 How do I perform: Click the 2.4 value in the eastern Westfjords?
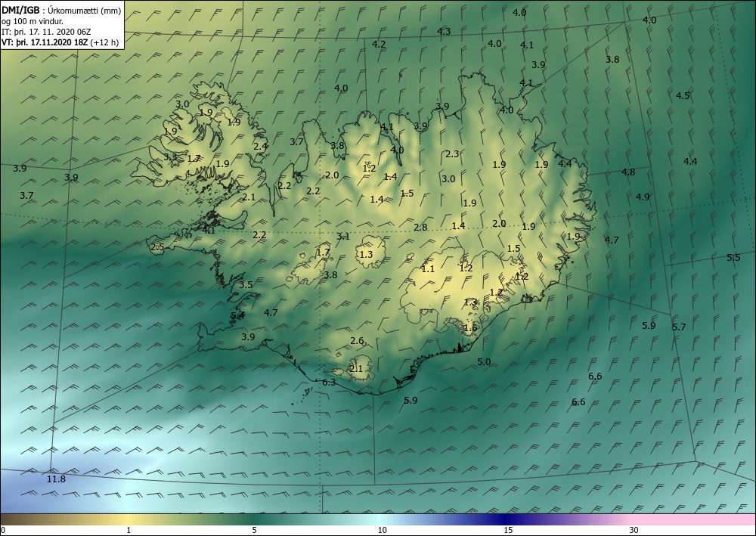click(x=261, y=146)
